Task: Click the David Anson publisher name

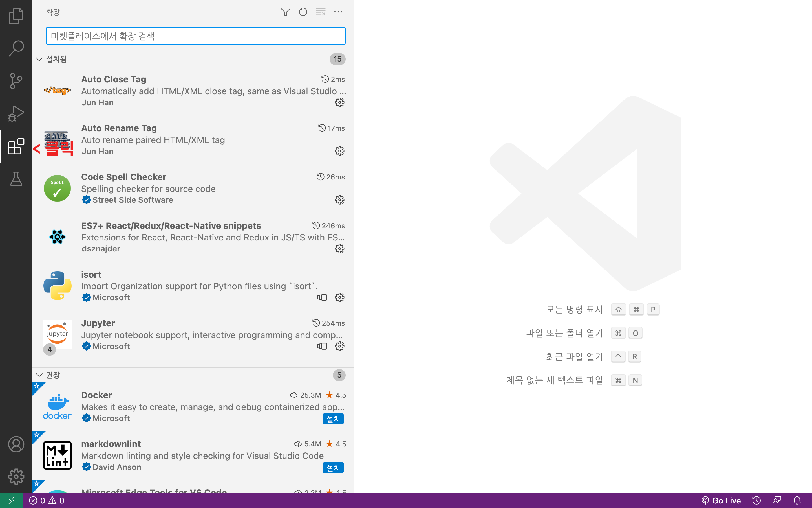Action: pos(117,467)
